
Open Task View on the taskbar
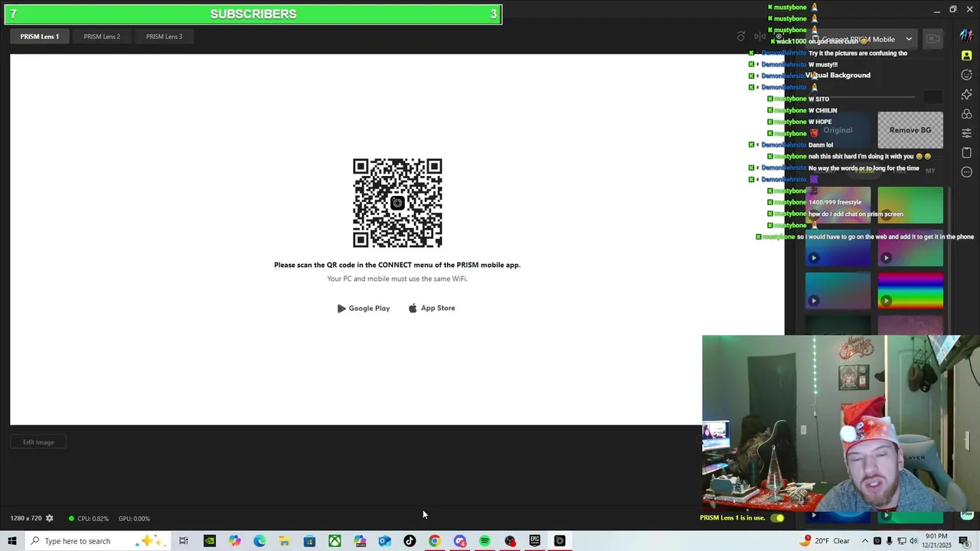(184, 541)
